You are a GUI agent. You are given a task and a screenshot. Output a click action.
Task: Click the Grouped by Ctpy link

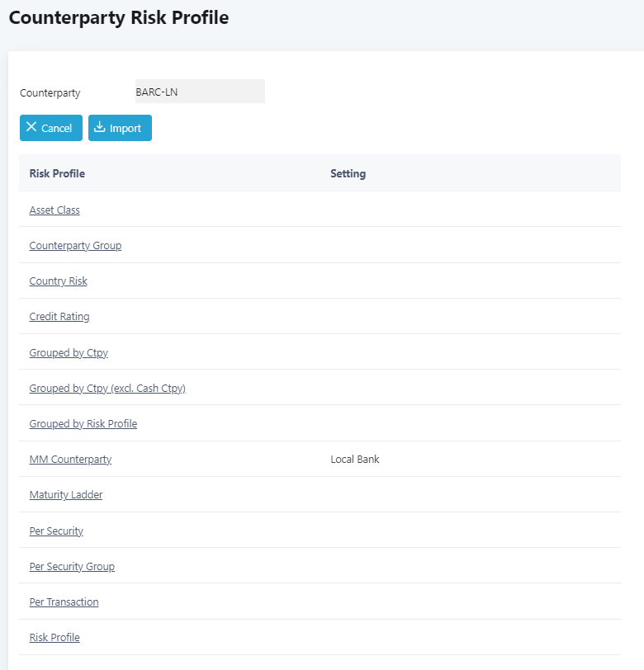pos(69,352)
